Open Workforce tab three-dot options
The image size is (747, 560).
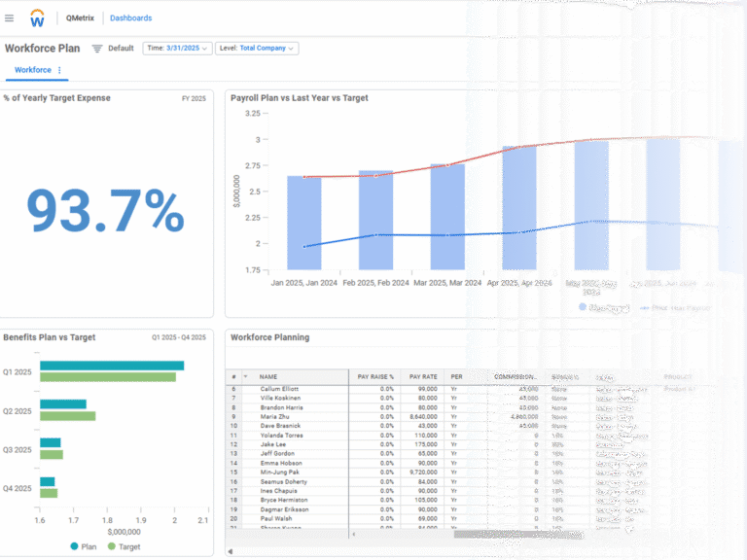pyautogui.click(x=60, y=70)
